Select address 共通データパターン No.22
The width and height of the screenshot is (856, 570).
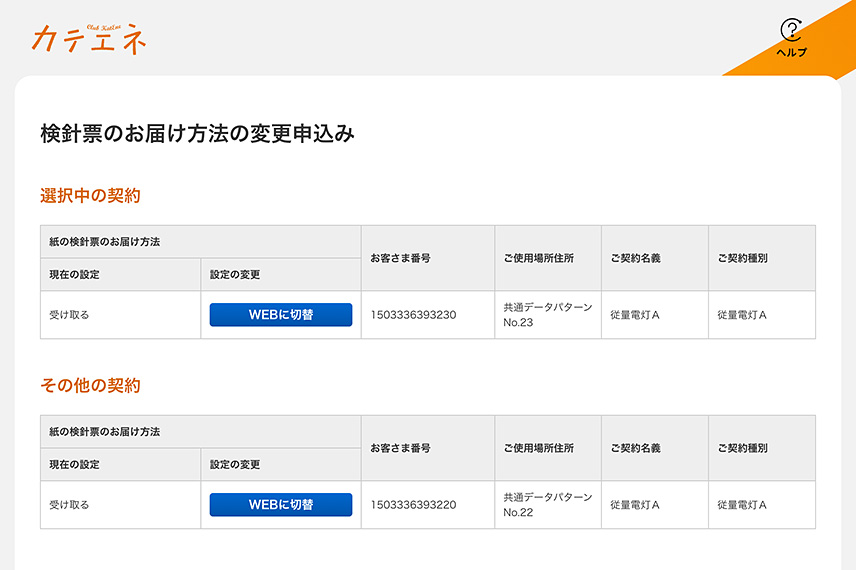pos(547,505)
